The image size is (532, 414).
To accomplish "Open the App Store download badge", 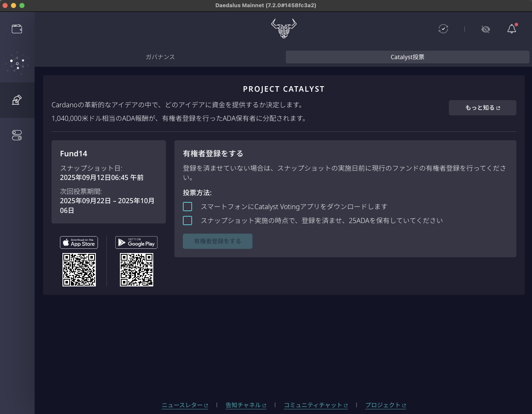I will 79,242.
